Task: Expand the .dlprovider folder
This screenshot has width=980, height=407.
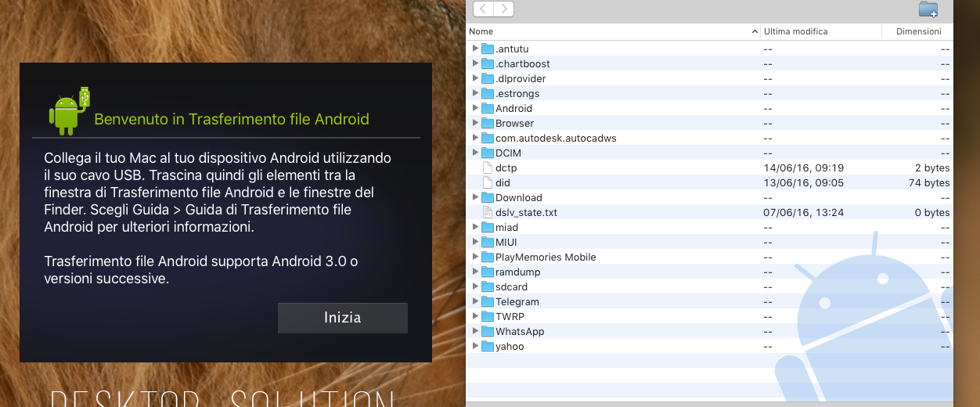Action: pos(475,78)
